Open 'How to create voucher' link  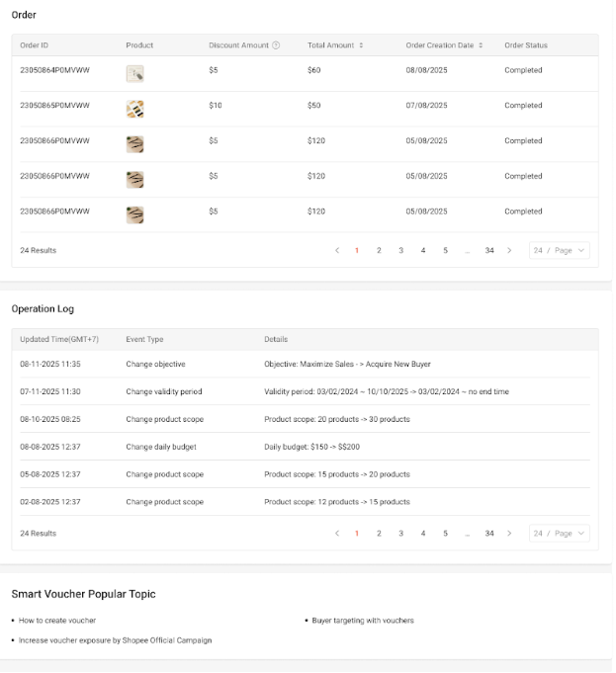(57, 621)
